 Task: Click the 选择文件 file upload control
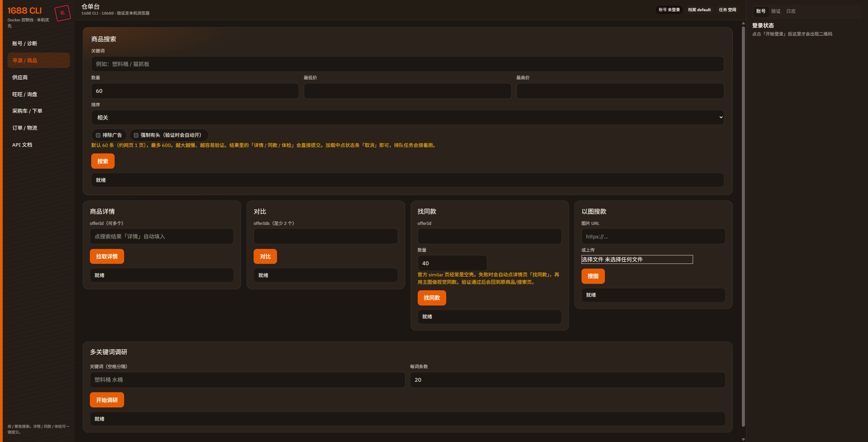tap(637, 259)
